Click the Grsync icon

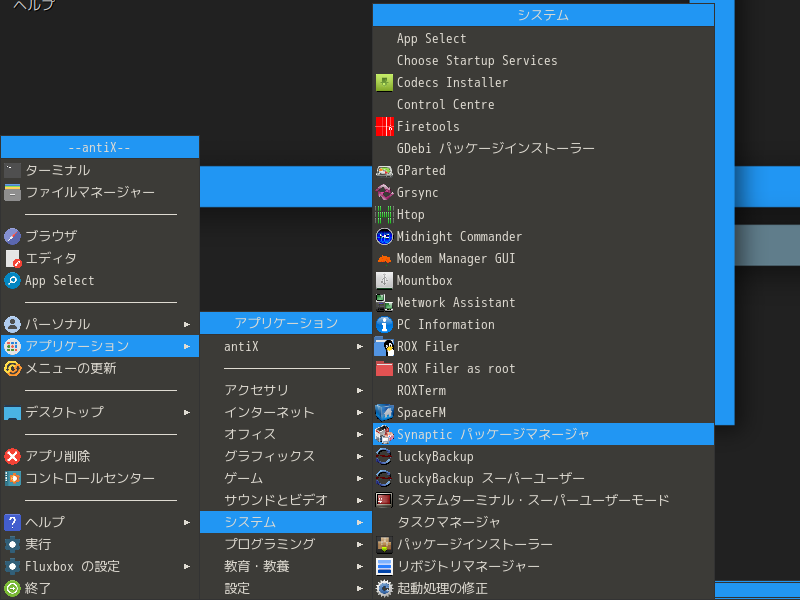pyautogui.click(x=384, y=192)
